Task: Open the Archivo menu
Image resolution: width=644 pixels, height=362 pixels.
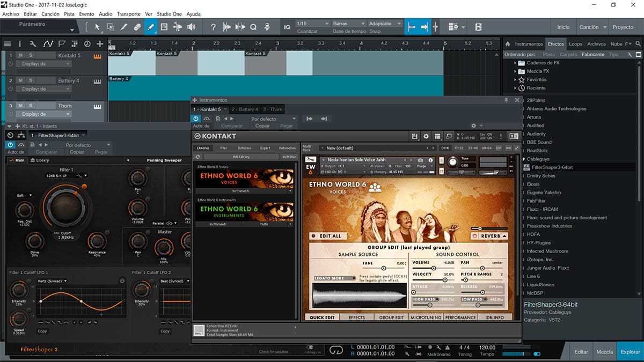Action: [11, 14]
